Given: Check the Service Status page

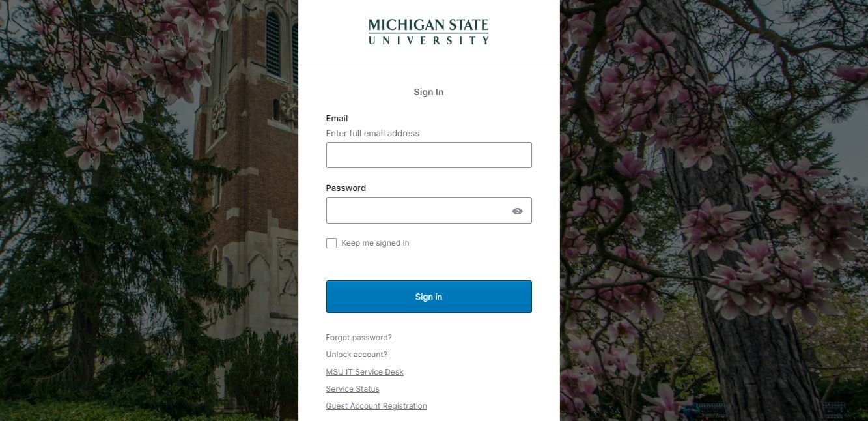Looking at the screenshot, I should [x=352, y=388].
